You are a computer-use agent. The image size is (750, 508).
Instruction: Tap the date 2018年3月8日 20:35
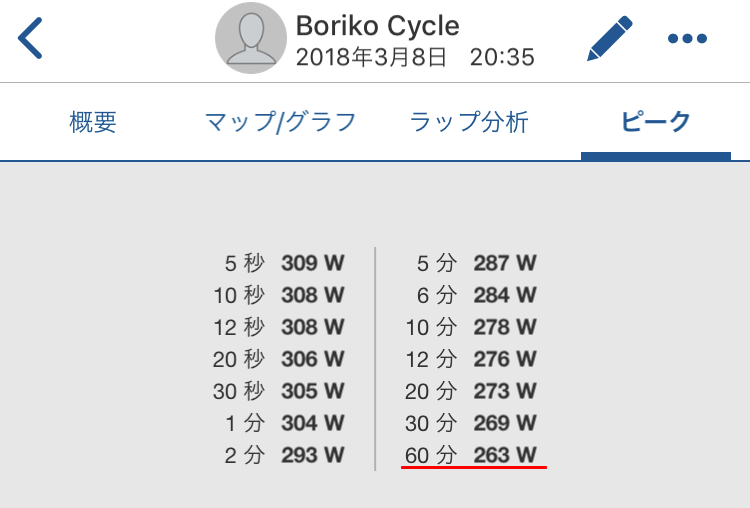[415, 57]
